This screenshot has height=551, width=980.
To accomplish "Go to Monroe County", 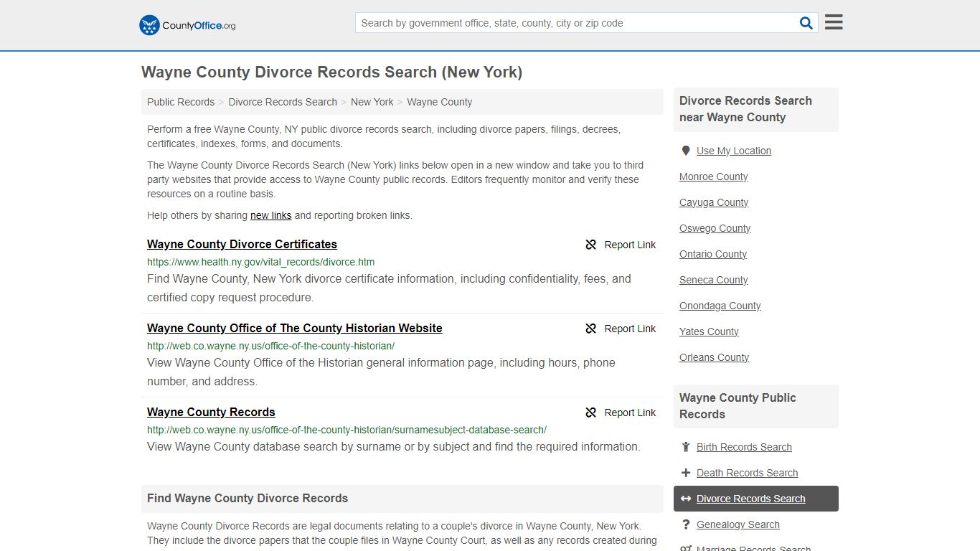I will pyautogui.click(x=713, y=176).
